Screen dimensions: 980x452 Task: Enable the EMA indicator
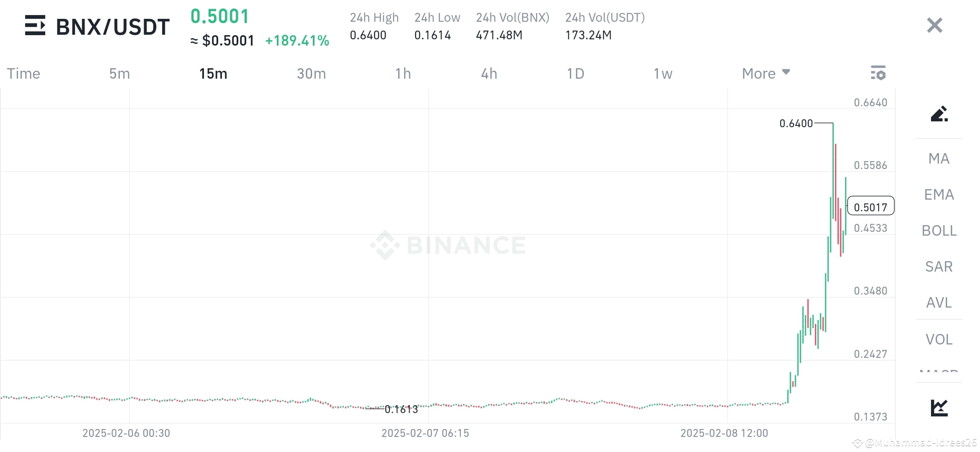[x=939, y=194]
